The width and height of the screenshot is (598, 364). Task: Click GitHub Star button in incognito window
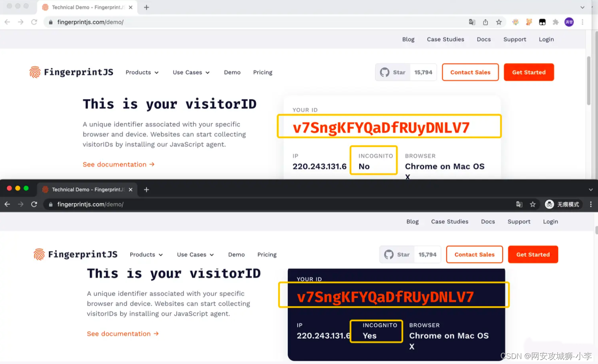click(397, 255)
